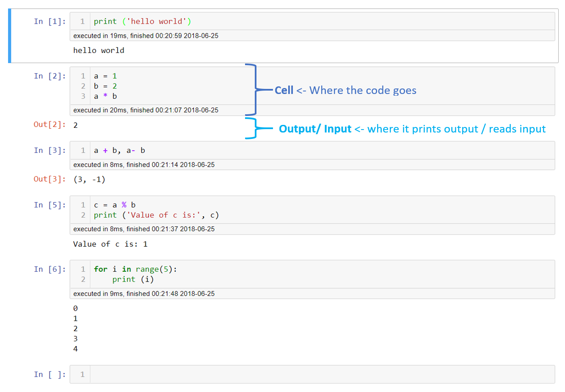
Task: Click the output 'Value of c is: 1'
Action: (x=110, y=244)
